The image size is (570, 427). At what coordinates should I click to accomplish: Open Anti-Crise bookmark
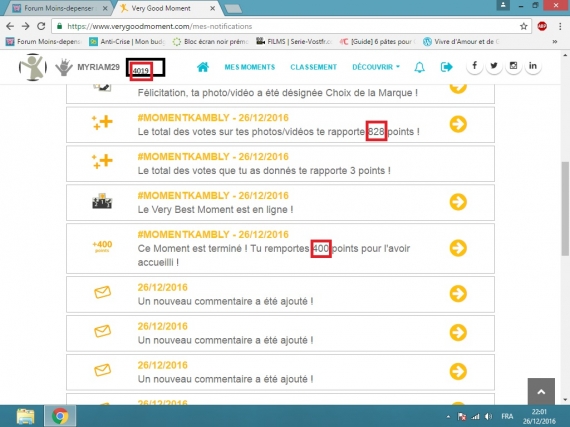pyautogui.click(x=128, y=42)
